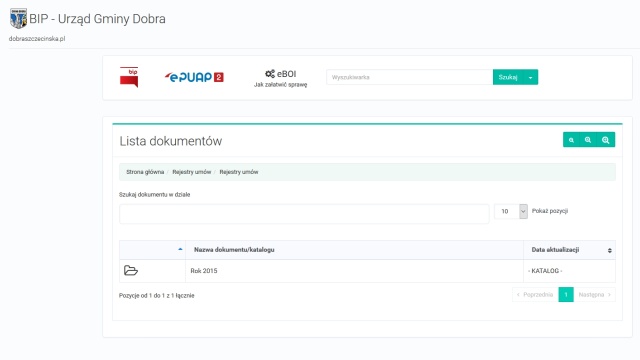Open the red BIP logo link
This screenshot has width=640, height=360.
(x=129, y=77)
